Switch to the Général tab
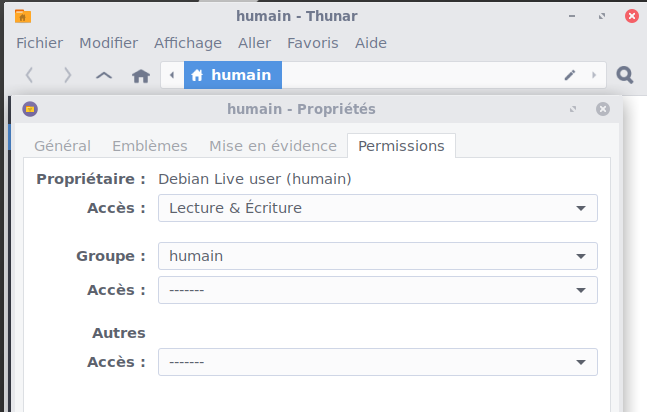 coord(62,146)
